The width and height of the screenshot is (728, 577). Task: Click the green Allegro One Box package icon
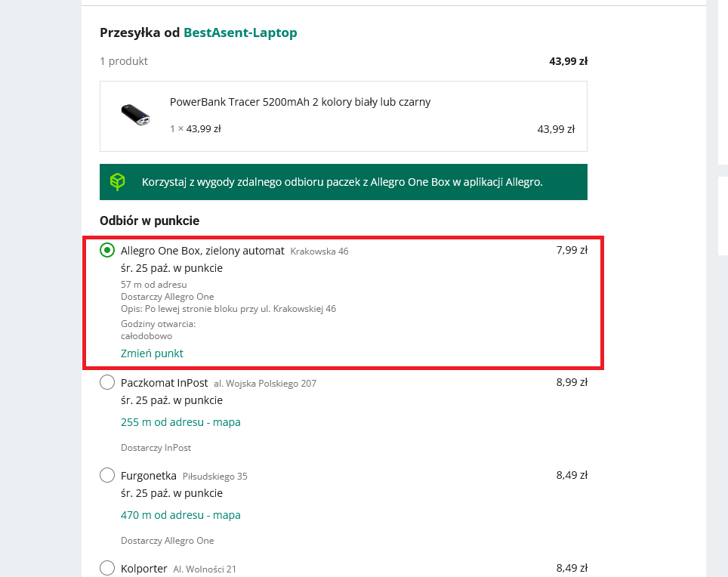click(x=117, y=182)
